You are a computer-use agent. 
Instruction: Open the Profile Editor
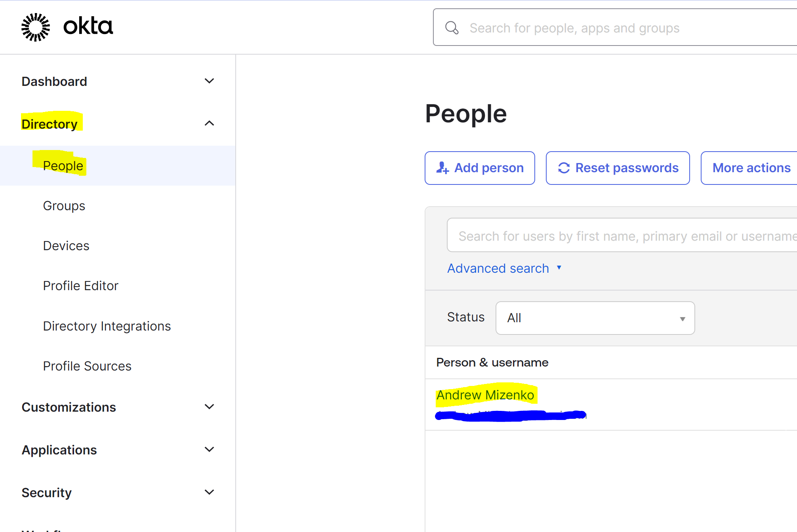tap(80, 285)
